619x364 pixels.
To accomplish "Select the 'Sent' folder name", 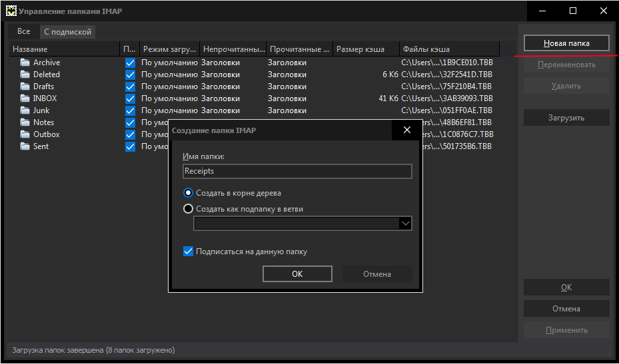I will [x=41, y=146].
